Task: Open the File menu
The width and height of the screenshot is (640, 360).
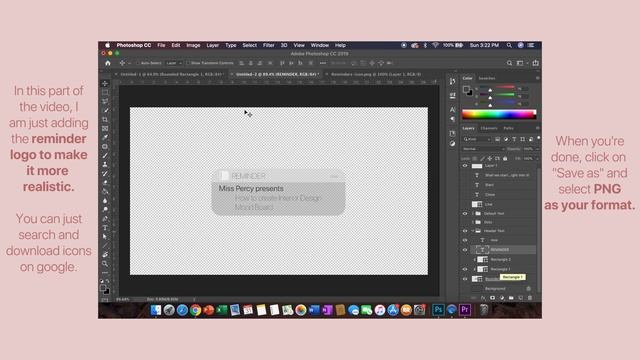Action: [162, 45]
